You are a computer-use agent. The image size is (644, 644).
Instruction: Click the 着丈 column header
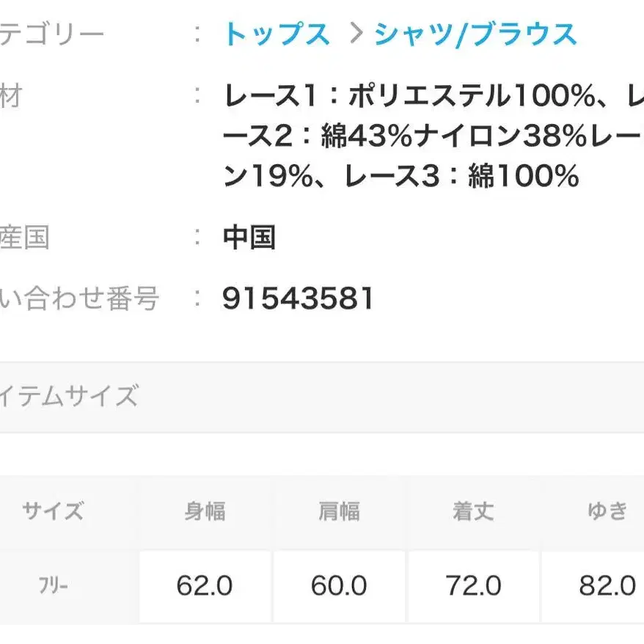click(x=473, y=511)
